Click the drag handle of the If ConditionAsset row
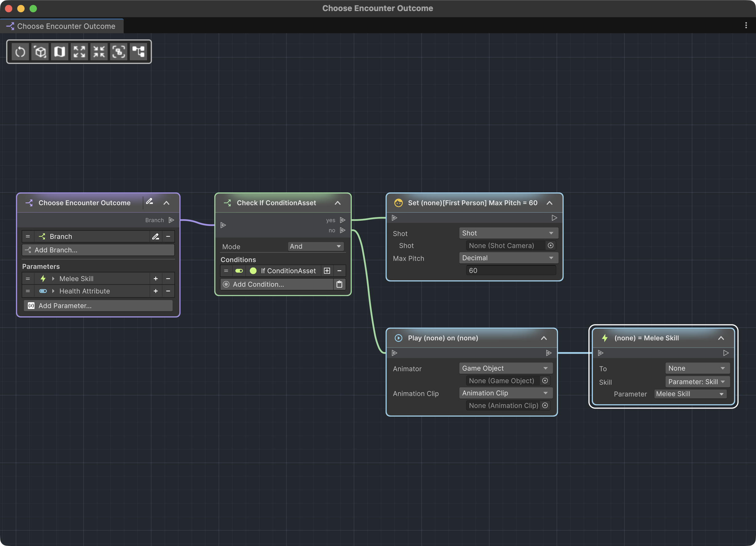Screen dimensions: 756x546 [x=226, y=271]
